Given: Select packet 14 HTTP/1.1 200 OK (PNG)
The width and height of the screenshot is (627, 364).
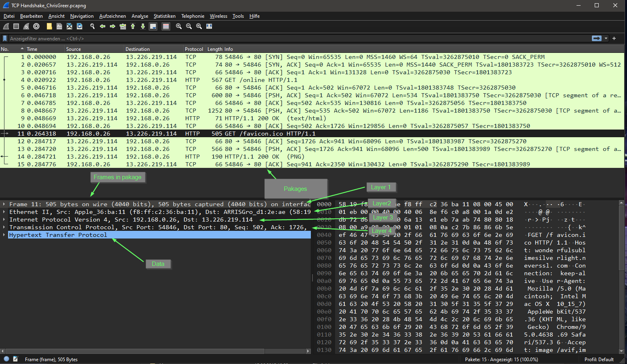Looking at the screenshot, I should [x=312, y=157].
